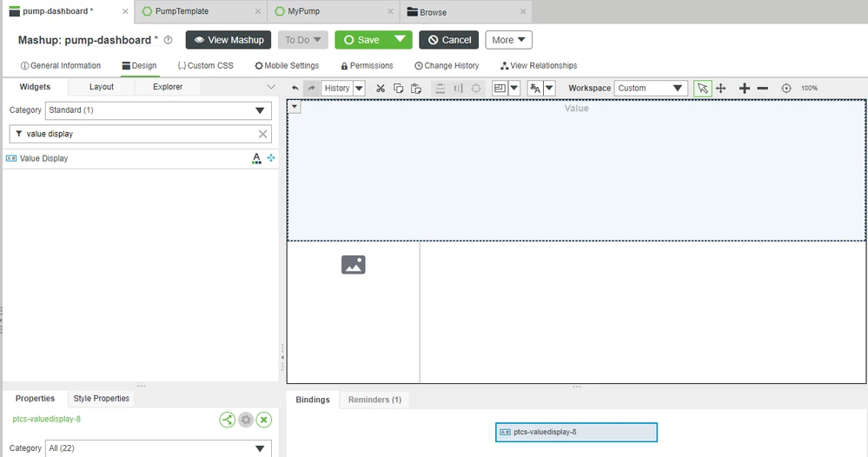Zoom in on the canvas
This screenshot has height=457, width=868.
(745, 88)
